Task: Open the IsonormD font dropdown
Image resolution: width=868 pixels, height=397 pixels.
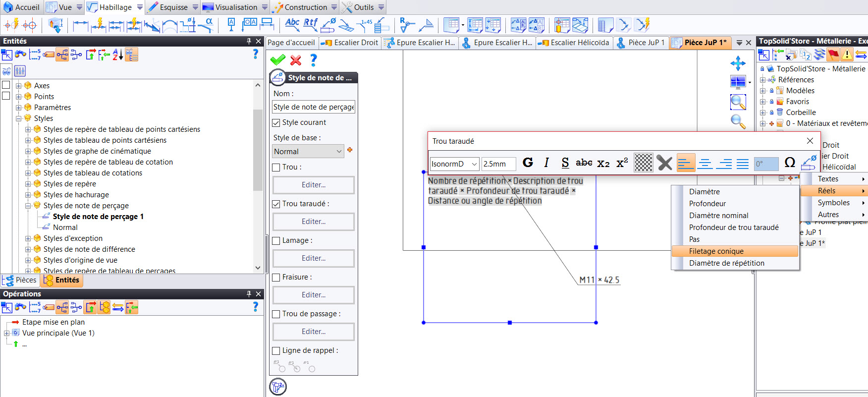Action: point(454,164)
